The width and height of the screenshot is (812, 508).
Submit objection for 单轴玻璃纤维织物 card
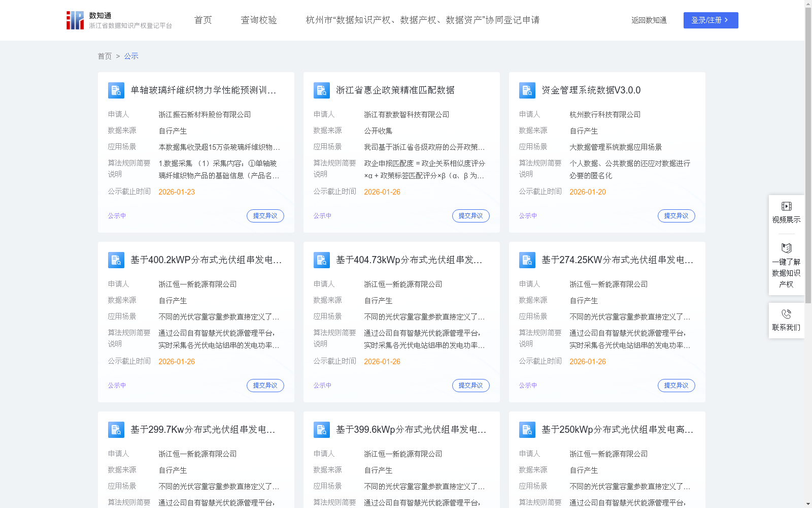pos(265,216)
